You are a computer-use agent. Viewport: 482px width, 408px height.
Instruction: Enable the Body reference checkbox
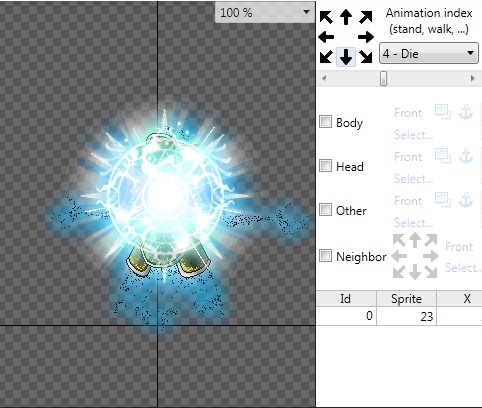pos(325,122)
